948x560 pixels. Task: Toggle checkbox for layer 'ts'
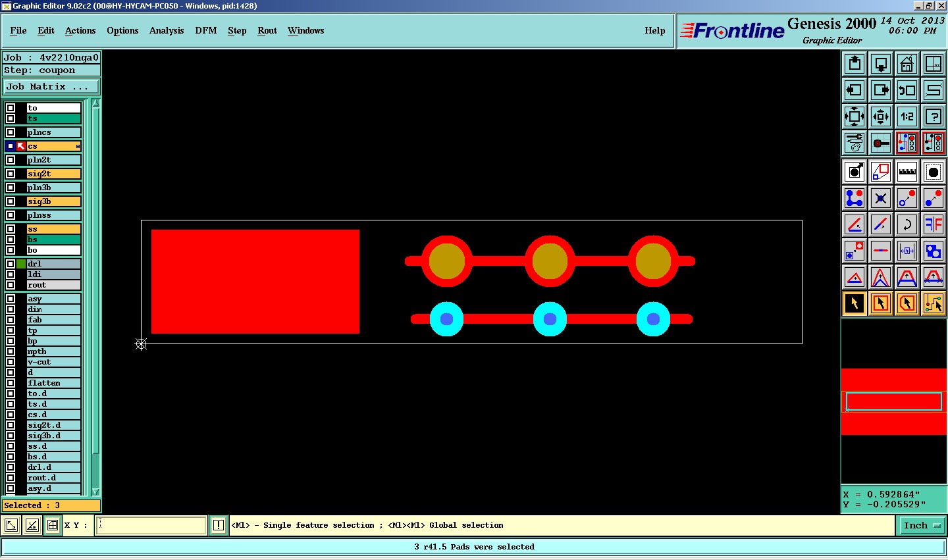click(x=11, y=118)
